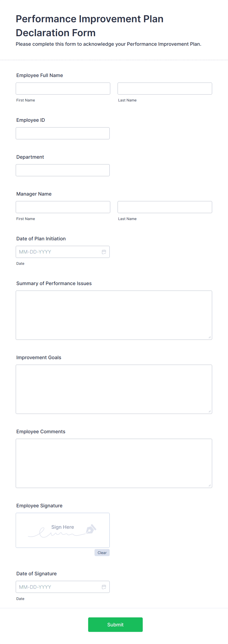This screenshot has height=644, width=228.
Task: Click the Employee First Name field
Action: click(63, 89)
